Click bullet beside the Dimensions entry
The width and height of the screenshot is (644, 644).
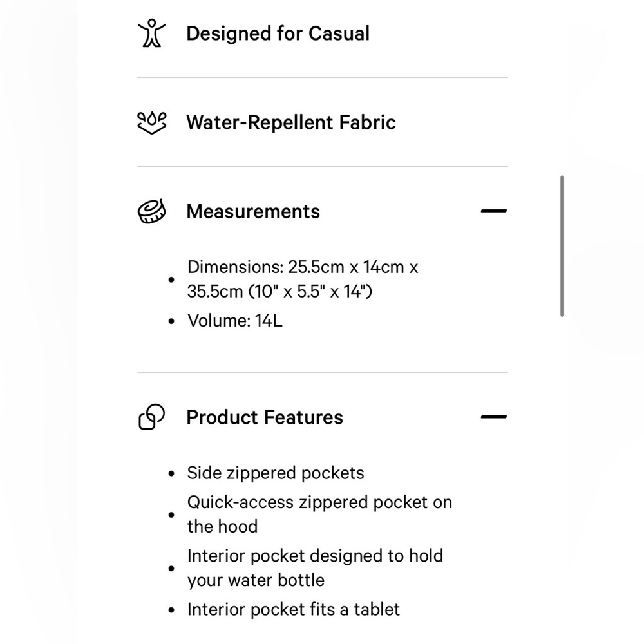coord(171,279)
